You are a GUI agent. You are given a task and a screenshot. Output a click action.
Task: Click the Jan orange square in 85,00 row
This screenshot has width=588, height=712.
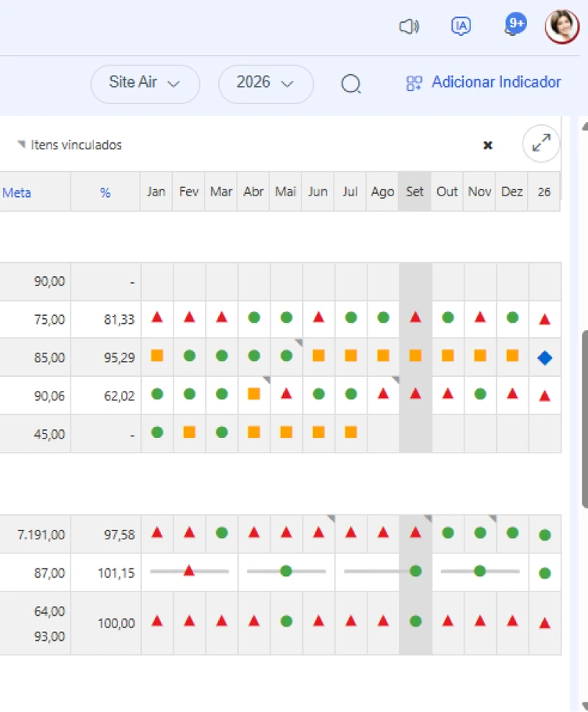click(x=157, y=356)
